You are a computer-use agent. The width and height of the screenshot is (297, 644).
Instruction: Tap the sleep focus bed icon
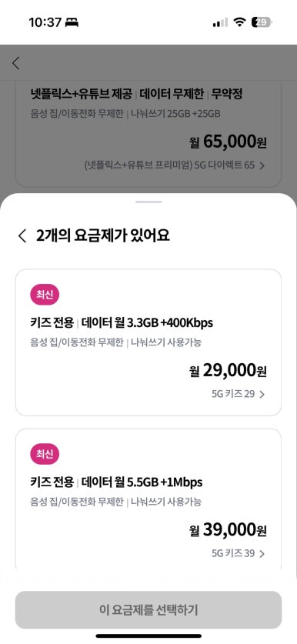(72, 22)
